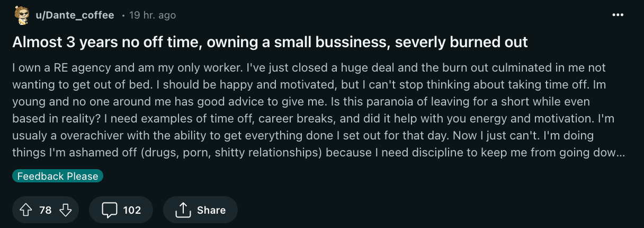The height and width of the screenshot is (228, 644).
Task: Open the 102 comments count
Action: point(132,210)
